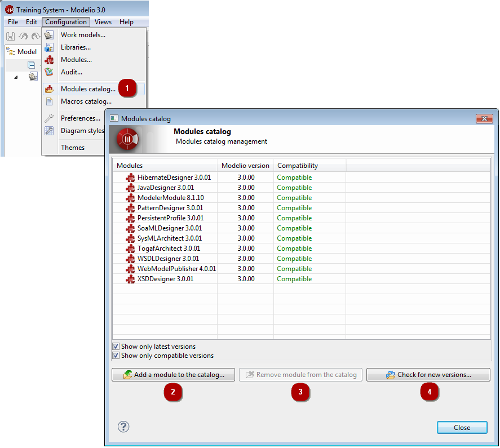Close the Modules catalog dialog window

point(484,118)
